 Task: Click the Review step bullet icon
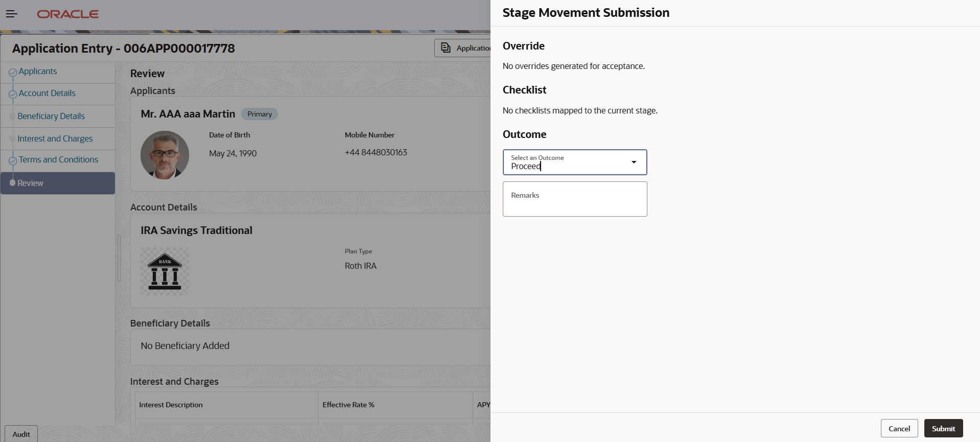pyautogui.click(x=13, y=183)
